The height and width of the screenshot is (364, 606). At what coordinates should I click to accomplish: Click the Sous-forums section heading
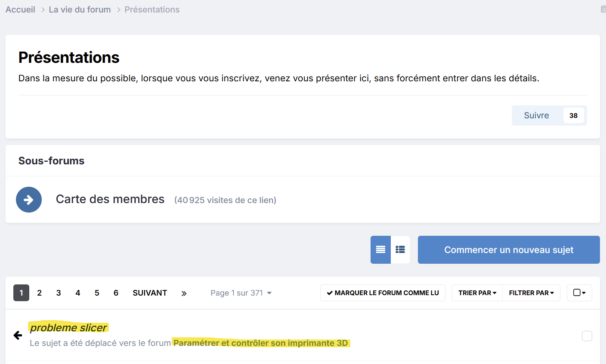tap(51, 160)
